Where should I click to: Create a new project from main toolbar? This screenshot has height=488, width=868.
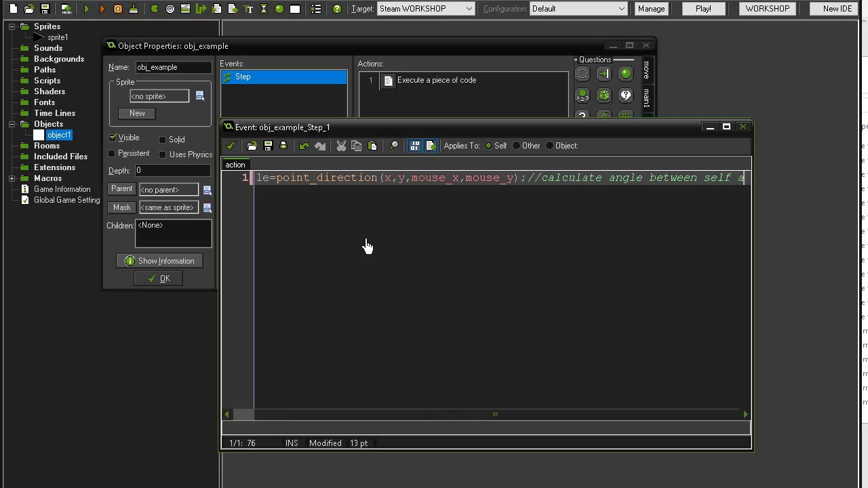tap(14, 9)
